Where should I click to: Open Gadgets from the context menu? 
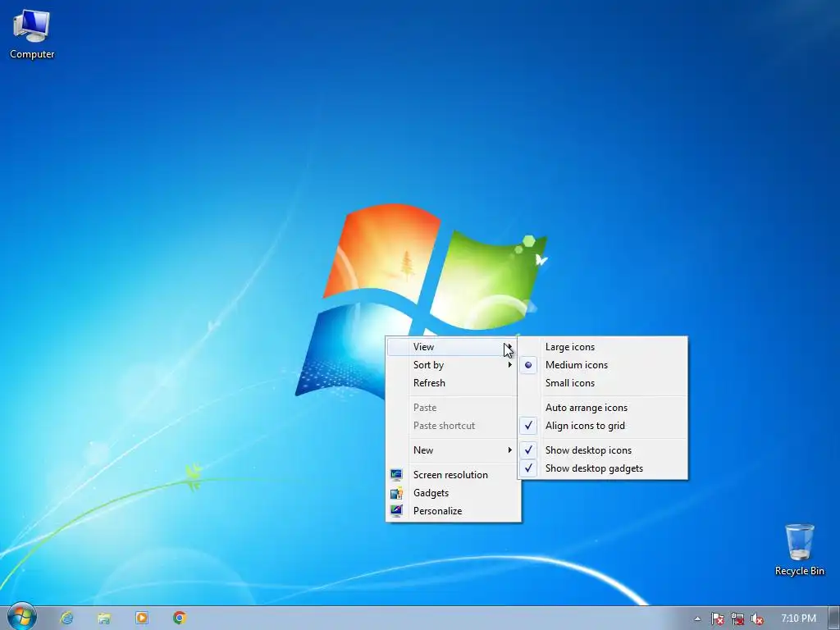point(453,493)
